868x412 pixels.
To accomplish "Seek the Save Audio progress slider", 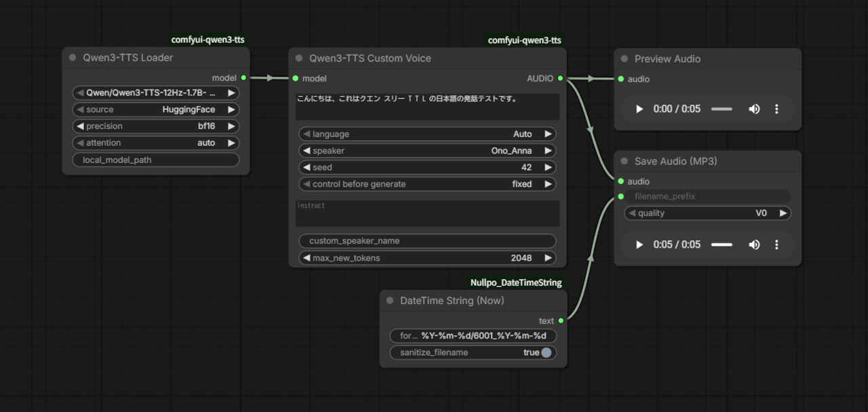I will coord(722,244).
